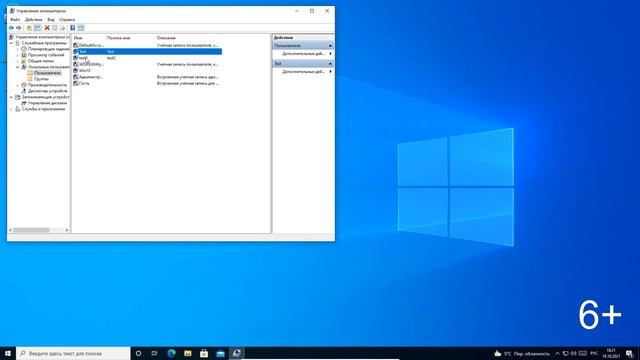
Task: Expand the Производительность tree node
Action: click(x=18, y=85)
